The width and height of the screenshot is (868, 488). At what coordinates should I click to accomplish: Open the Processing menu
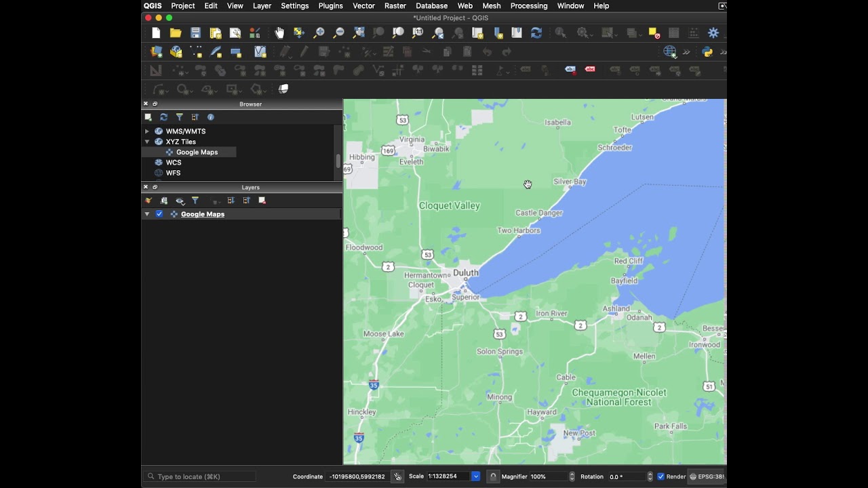click(529, 5)
